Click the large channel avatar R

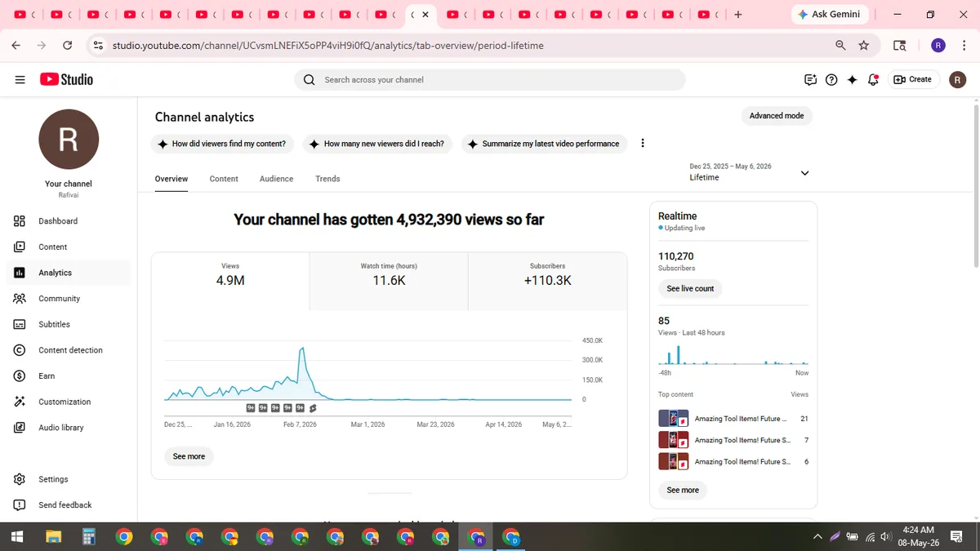[69, 140]
